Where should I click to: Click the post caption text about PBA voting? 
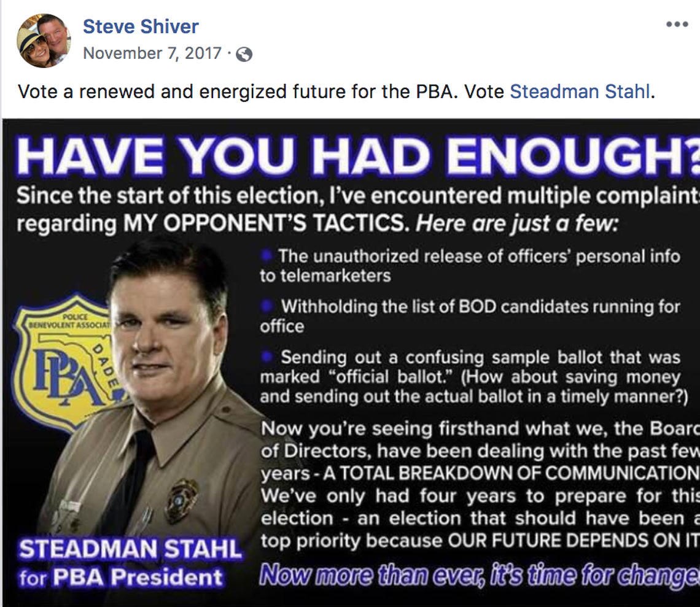tap(246, 91)
